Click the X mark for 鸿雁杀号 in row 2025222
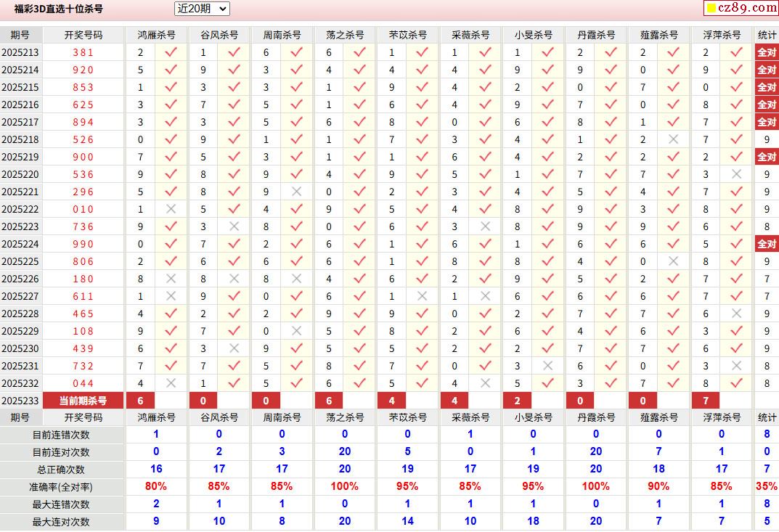 point(171,209)
